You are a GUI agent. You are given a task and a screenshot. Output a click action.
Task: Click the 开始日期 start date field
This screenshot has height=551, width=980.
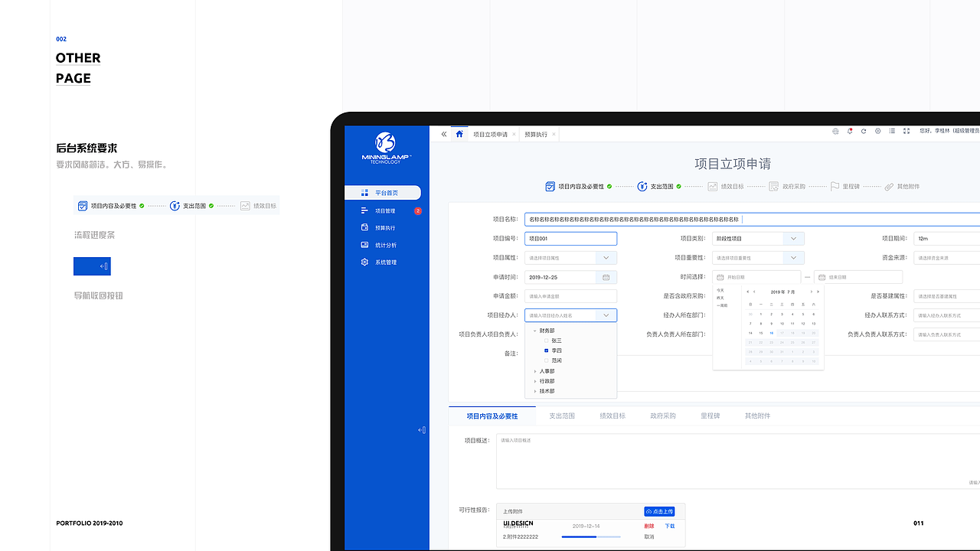(x=756, y=277)
